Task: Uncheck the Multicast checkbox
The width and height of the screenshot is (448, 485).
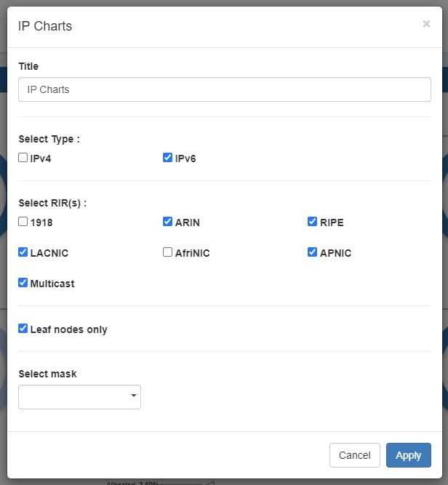Action: click(x=23, y=283)
